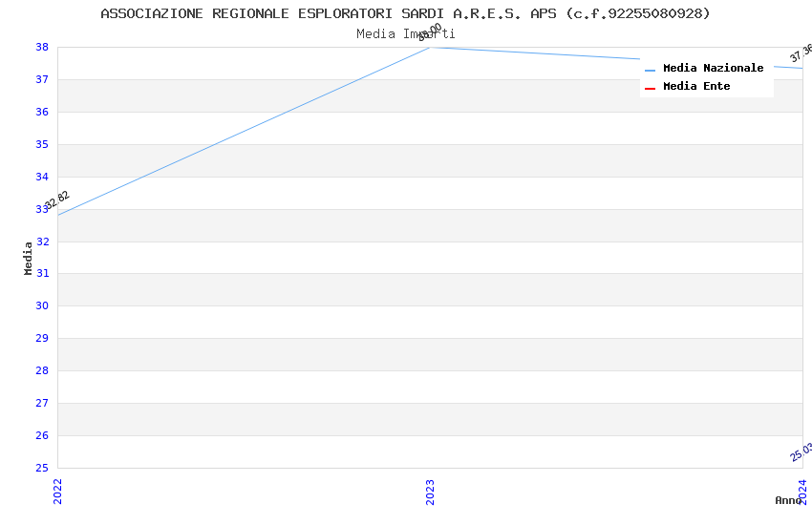The width and height of the screenshot is (812, 525).
Task: Click the chart title with A.R.E.S. APS
Action: [405, 13]
